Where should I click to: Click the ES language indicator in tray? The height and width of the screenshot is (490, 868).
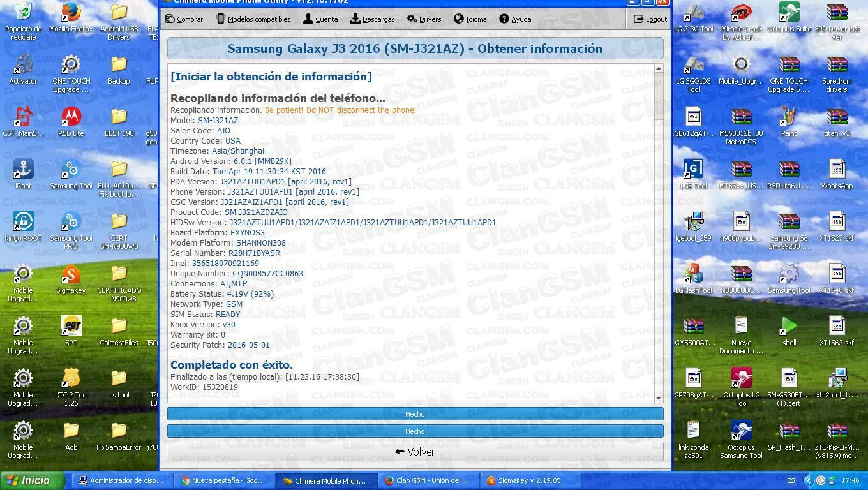click(x=791, y=480)
